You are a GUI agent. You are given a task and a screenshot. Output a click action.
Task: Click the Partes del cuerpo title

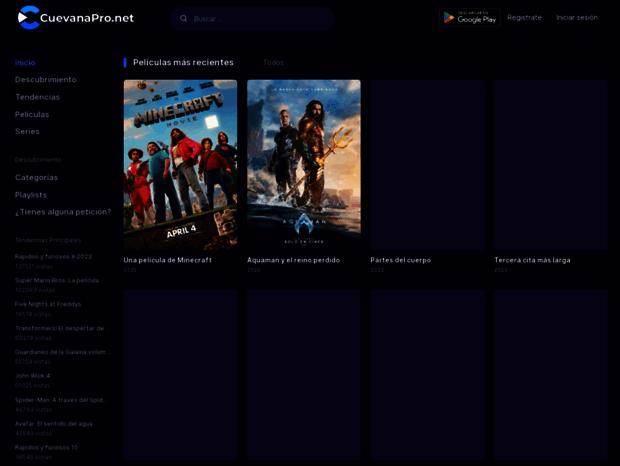(400, 260)
